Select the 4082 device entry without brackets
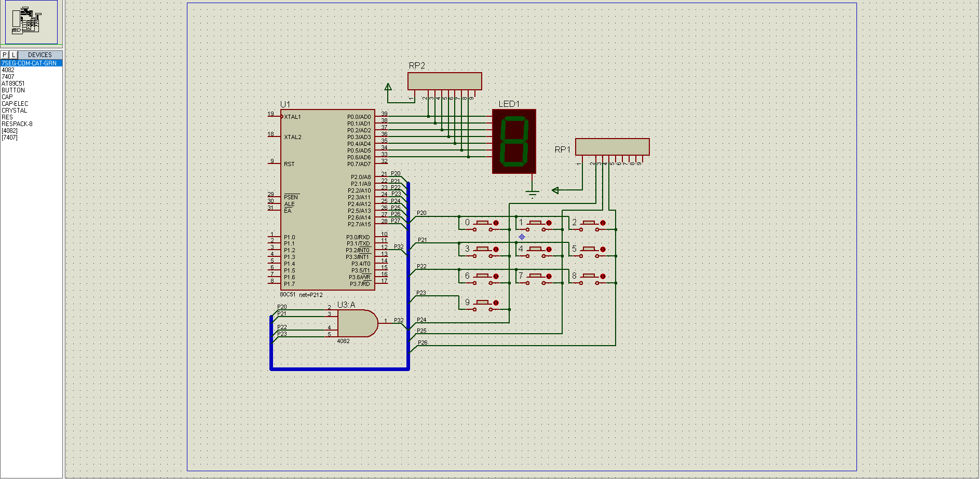The height and width of the screenshot is (479, 980). click(8, 70)
